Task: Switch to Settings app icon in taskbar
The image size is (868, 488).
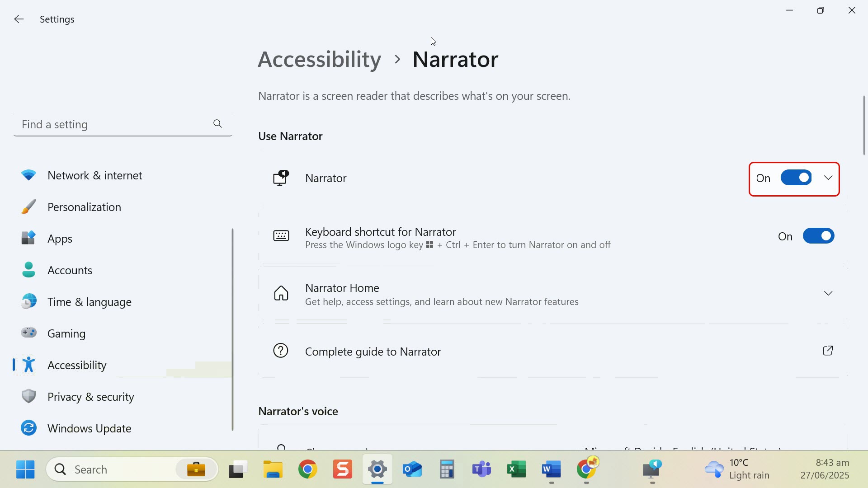Action: point(377,469)
